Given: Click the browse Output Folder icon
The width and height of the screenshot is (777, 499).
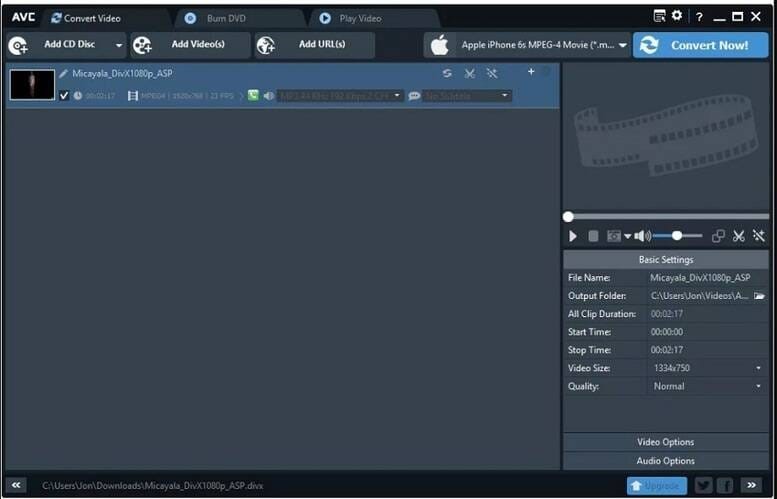Looking at the screenshot, I should click(x=759, y=296).
